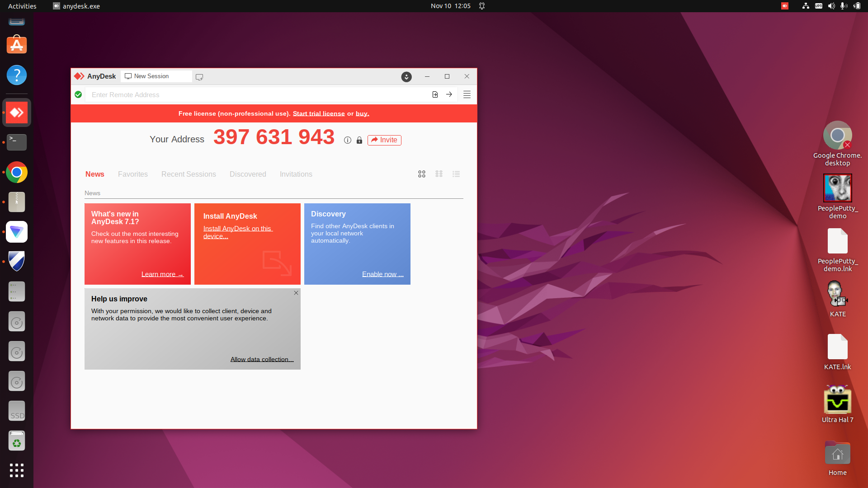Open the Discovered tab
The height and width of the screenshot is (488, 868).
coord(248,174)
